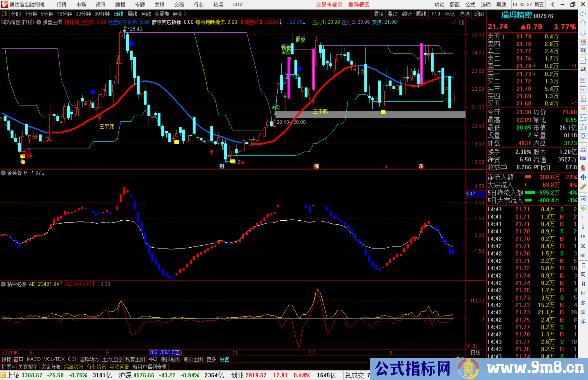This screenshot has width=588, height=380.
Task: Click the diamond icon above main chart
Action: point(454,22)
